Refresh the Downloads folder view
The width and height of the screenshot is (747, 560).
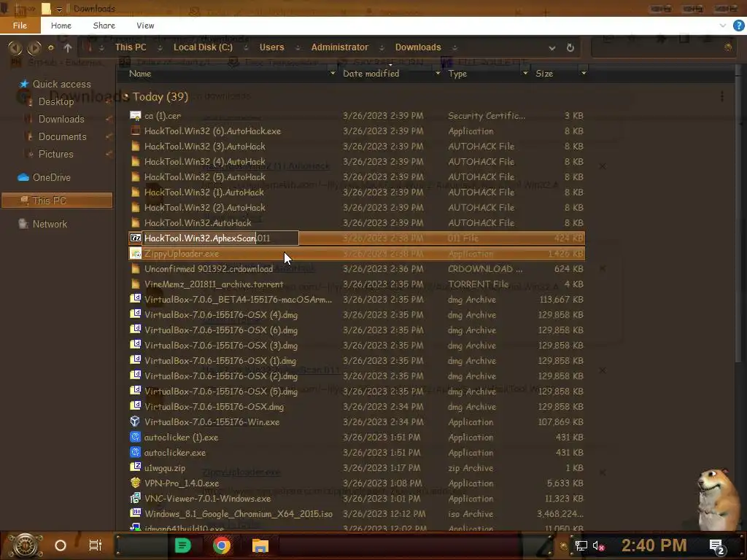(570, 47)
